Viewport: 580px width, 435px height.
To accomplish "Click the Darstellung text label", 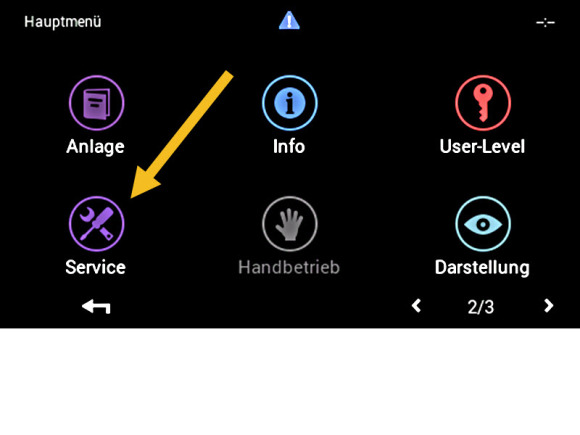I will 482,268.
